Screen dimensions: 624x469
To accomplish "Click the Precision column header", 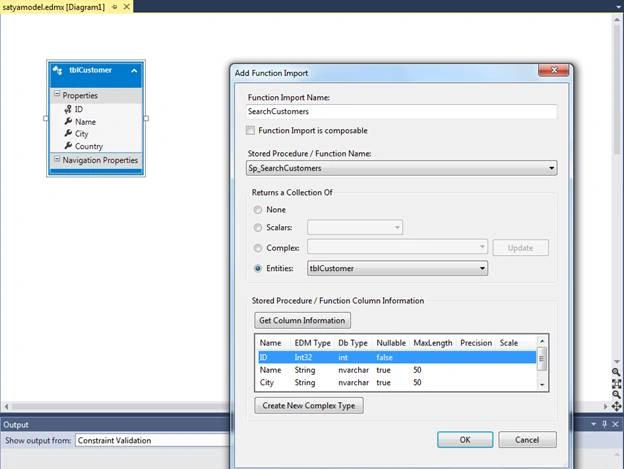I will [476, 343].
